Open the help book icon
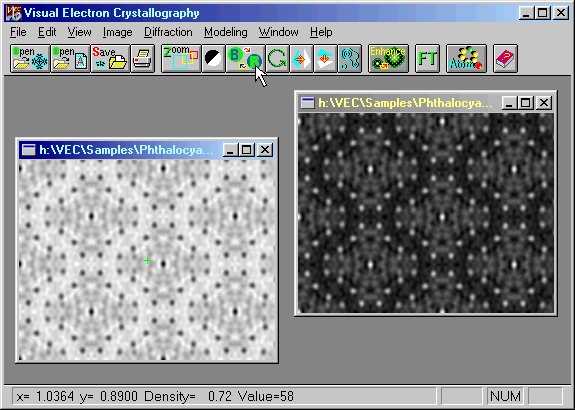575x410 pixels. 505,59
